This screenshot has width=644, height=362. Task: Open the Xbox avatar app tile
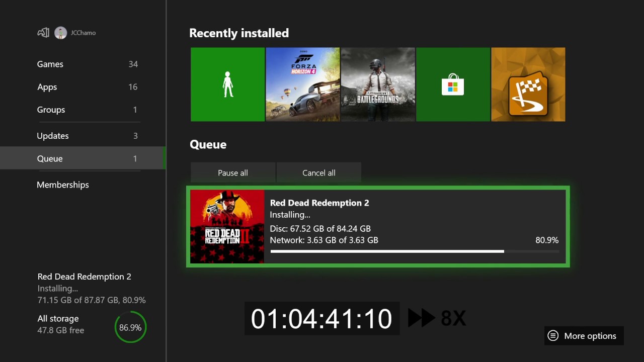pos(227,84)
